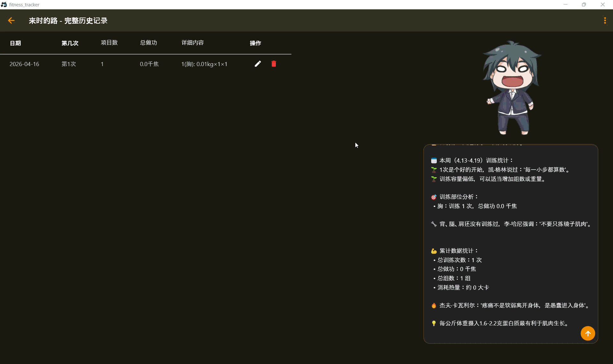Select the 项目数 column header
613x364 pixels.
point(109,42)
